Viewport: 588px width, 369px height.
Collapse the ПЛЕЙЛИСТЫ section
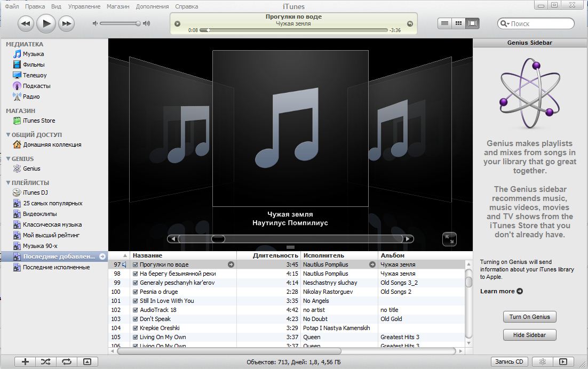pyautogui.click(x=8, y=183)
